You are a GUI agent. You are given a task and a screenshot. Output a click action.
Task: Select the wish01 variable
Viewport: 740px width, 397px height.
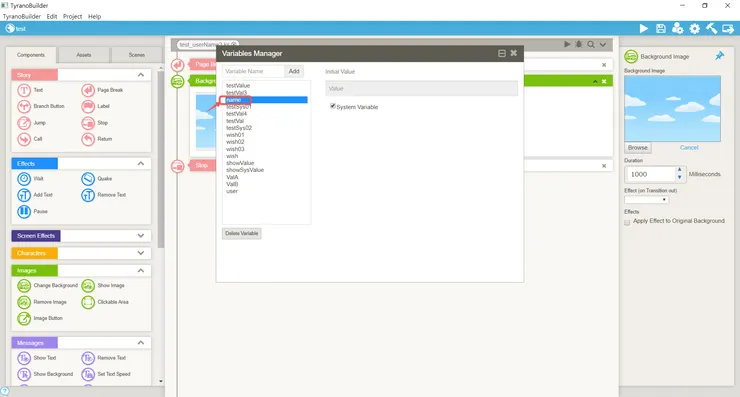235,135
